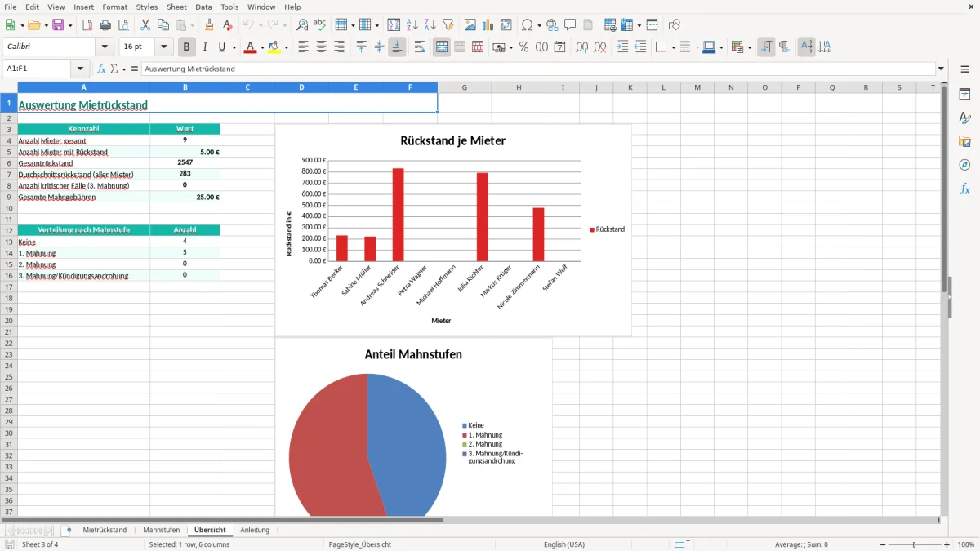Switch to Anleitung sheet tab
The image size is (980, 551).
(255, 530)
